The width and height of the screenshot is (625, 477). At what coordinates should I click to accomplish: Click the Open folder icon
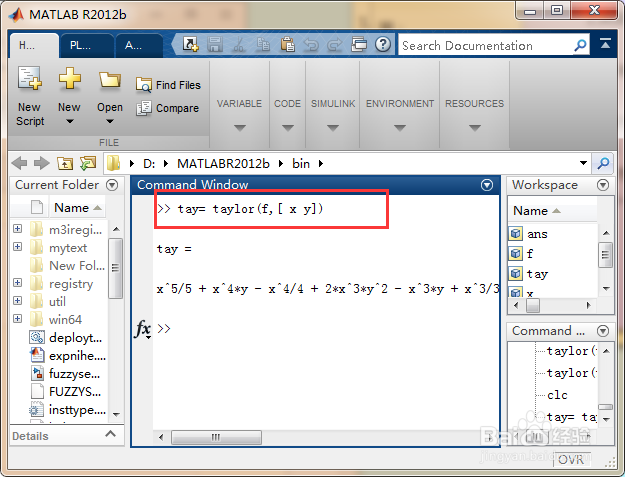tap(110, 79)
